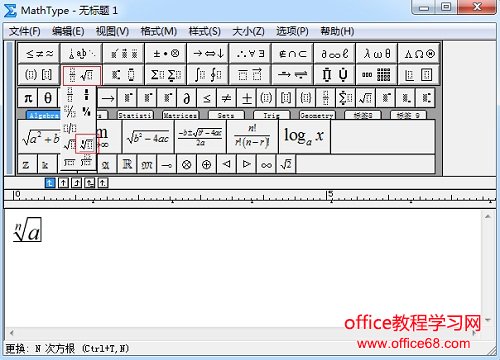The width and height of the screenshot is (500, 360).
Task: Choose the reduced-size vertical fraction in dropdown
Action: [87, 95]
